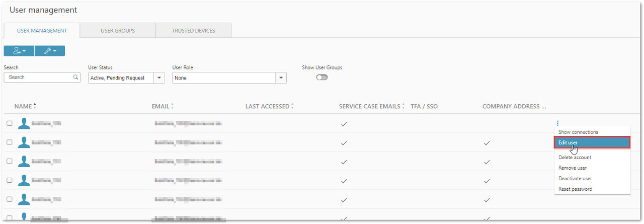Open the add user button with person icon
Viewport: 644px width, 224px height.
19,51
